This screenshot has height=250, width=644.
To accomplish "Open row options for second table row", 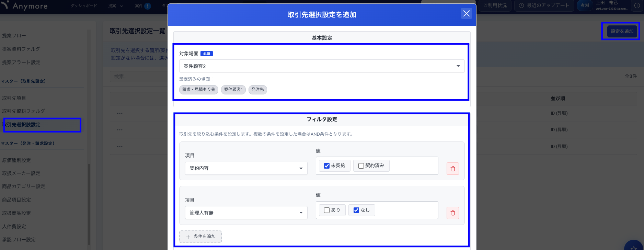I will click(120, 130).
